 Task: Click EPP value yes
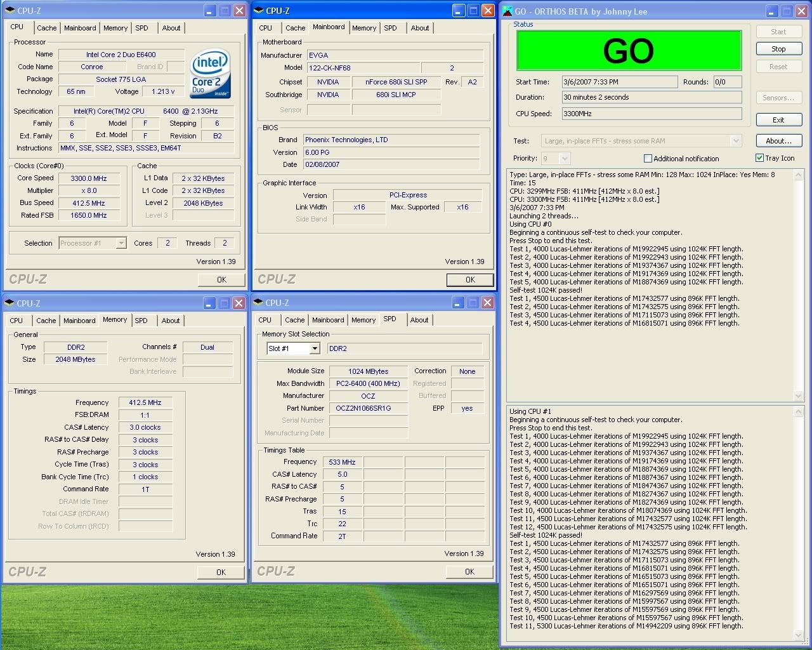point(468,408)
